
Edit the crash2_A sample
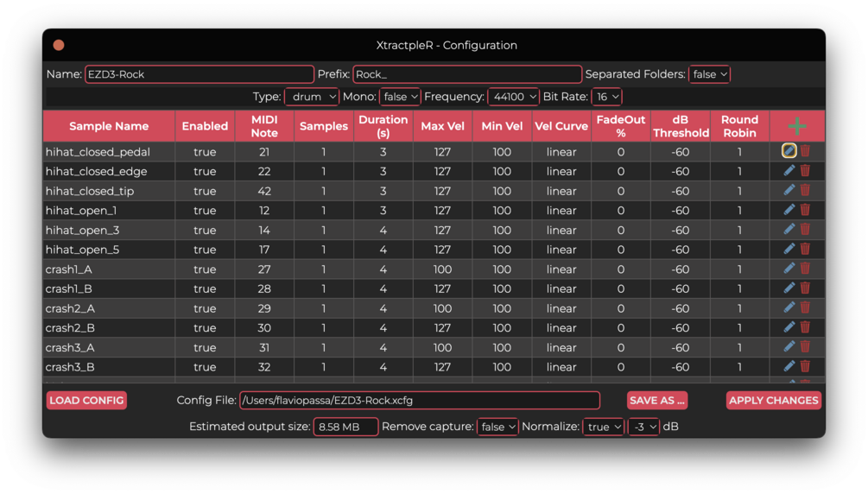click(789, 307)
